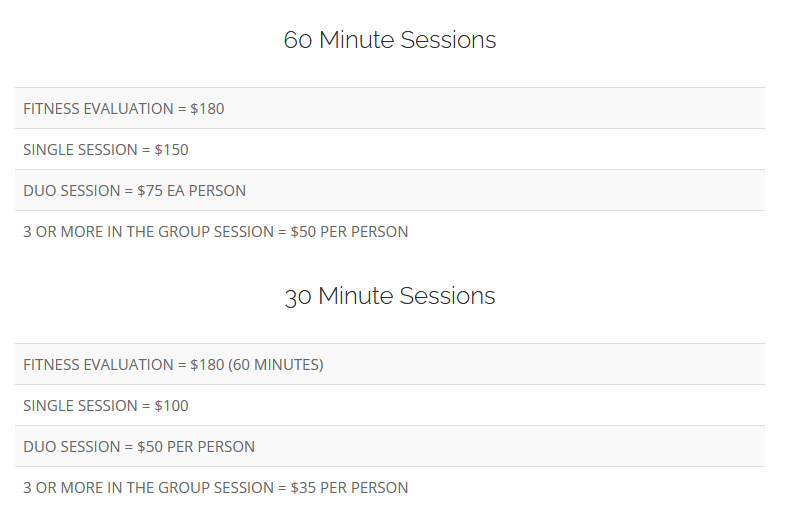Select the Duo Session = $50 Per Person row
Image resolution: width=786 pixels, height=513 pixels.
390,447
